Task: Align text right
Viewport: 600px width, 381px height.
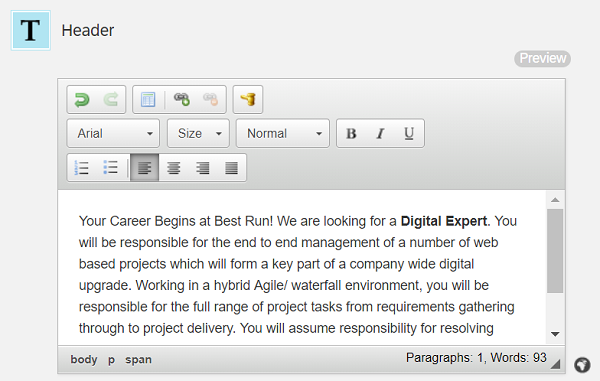Action: 202,168
